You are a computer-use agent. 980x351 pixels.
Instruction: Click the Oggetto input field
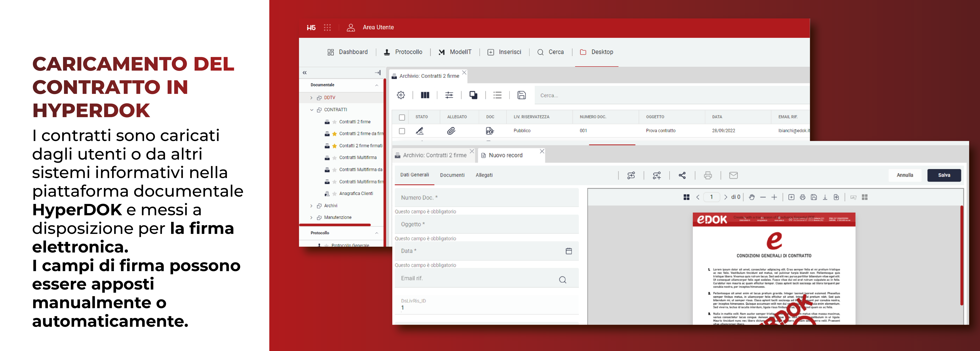487,224
